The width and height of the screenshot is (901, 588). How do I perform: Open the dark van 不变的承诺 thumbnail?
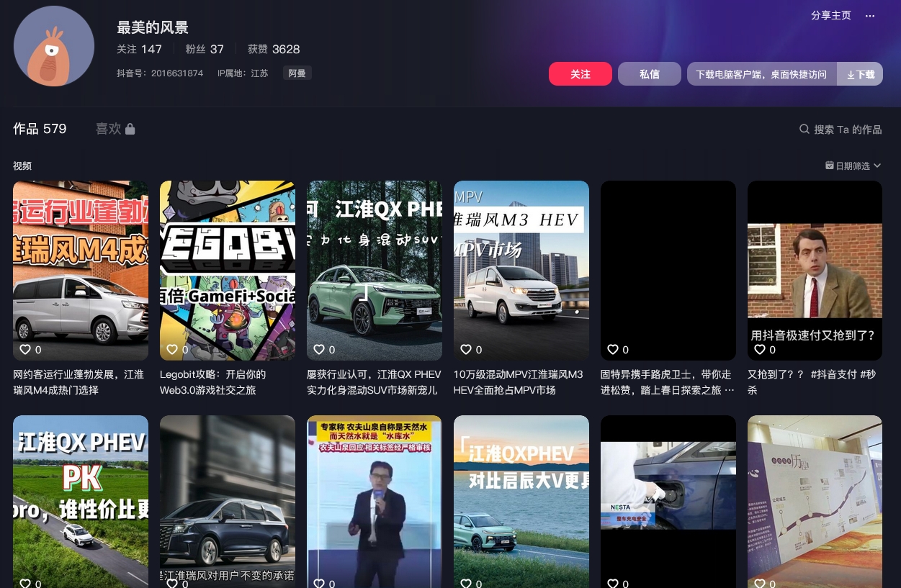[228, 502]
